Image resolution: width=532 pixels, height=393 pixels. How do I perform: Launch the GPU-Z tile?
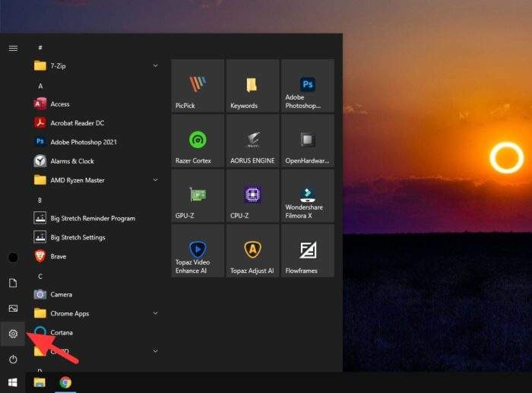[198, 196]
